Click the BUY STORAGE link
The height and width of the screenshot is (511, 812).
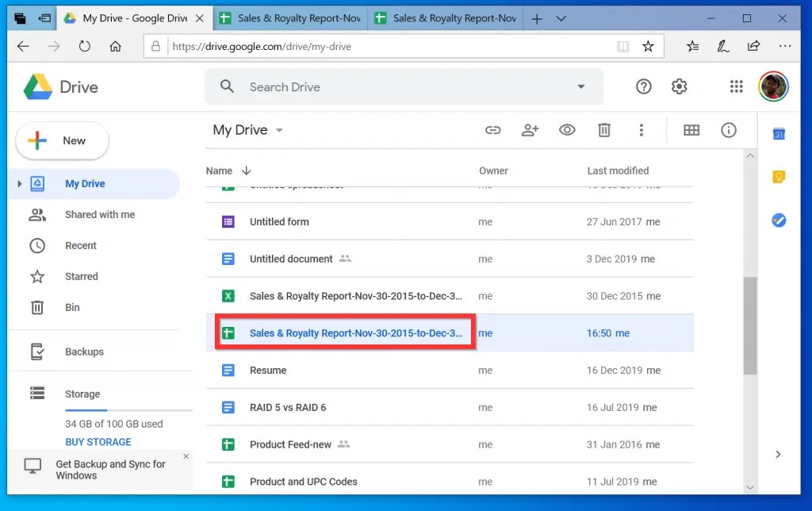point(98,442)
